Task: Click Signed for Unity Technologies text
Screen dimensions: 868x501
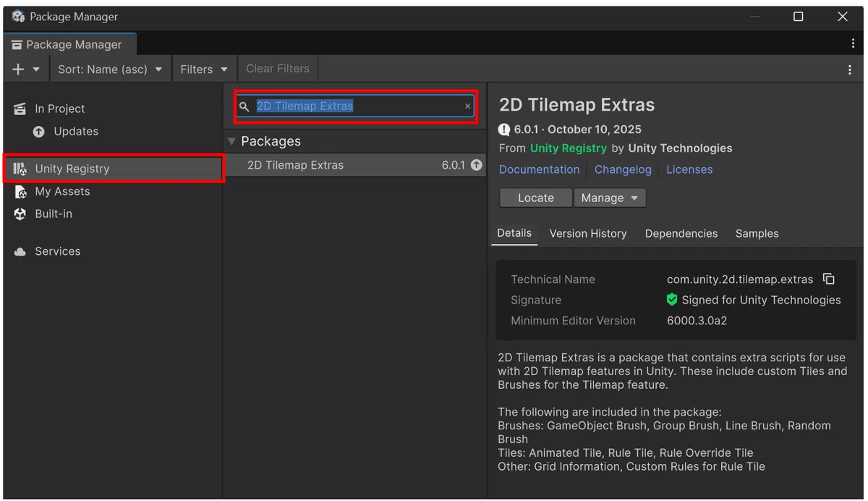Action: pyautogui.click(x=762, y=300)
